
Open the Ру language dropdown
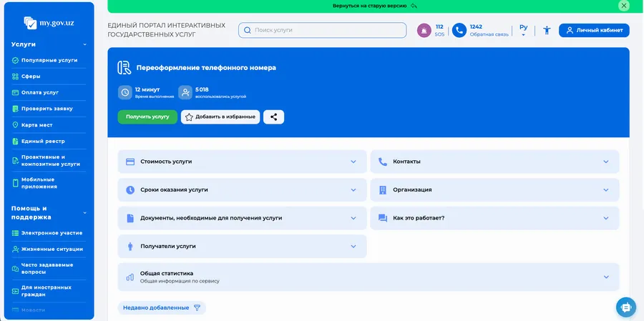click(523, 30)
